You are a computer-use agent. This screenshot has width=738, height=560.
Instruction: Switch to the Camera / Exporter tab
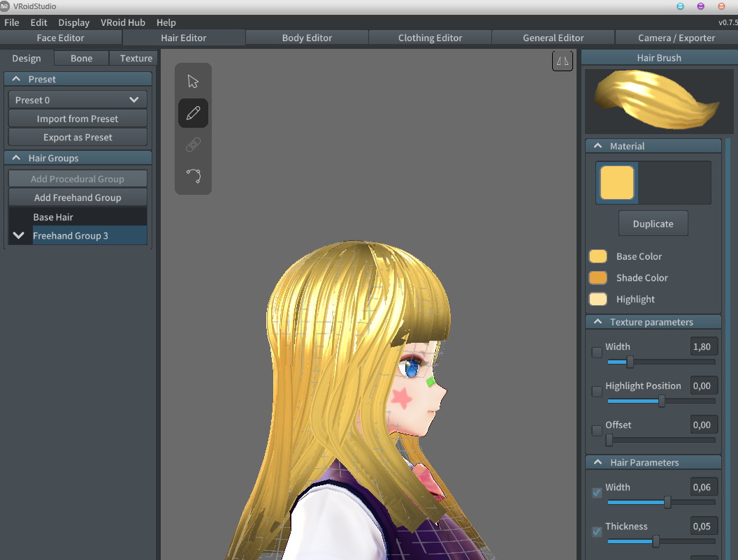676,38
